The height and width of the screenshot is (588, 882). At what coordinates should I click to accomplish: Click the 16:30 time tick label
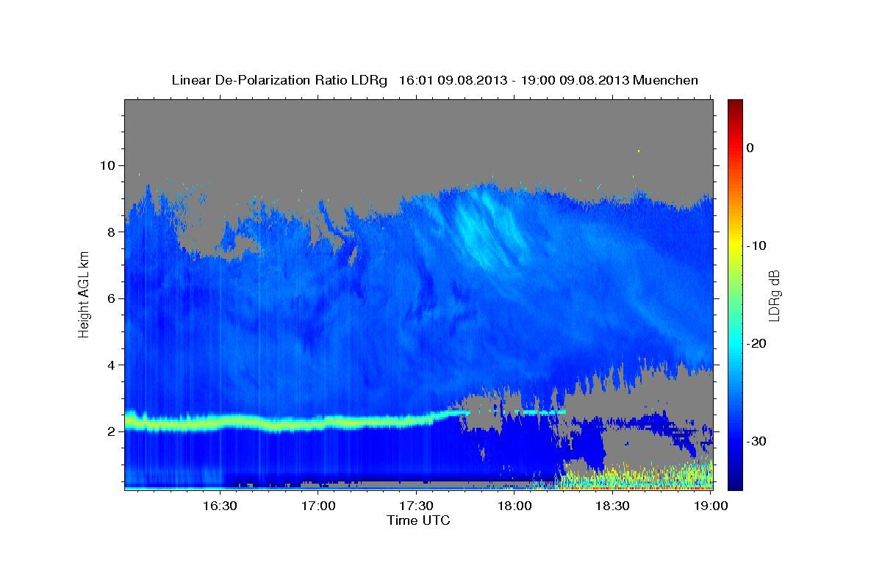(x=220, y=506)
